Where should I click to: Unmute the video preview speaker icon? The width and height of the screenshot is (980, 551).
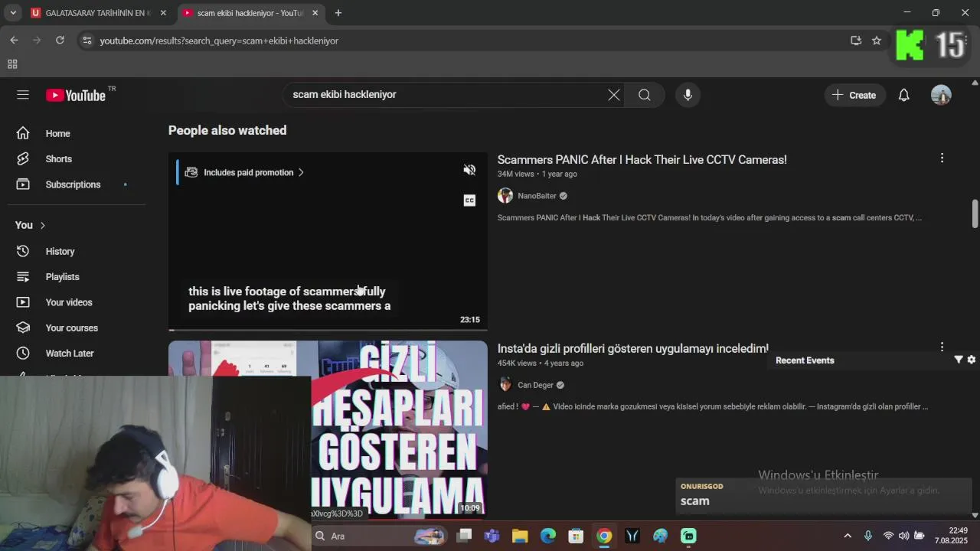tap(469, 170)
